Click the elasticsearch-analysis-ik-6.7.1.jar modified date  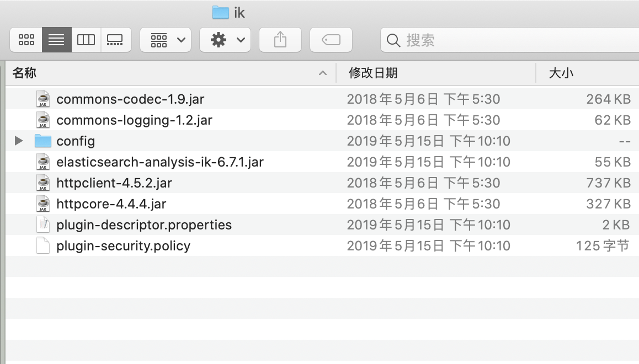pos(428,162)
